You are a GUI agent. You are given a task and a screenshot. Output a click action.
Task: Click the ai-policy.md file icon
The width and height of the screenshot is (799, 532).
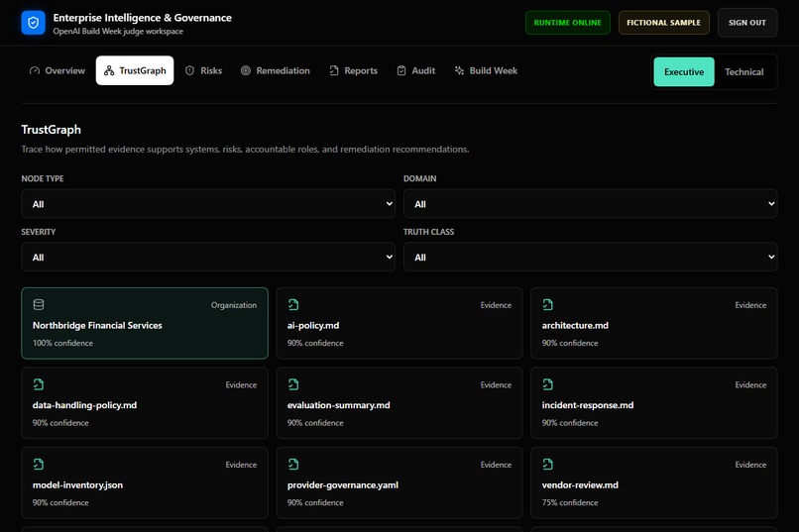(x=293, y=304)
